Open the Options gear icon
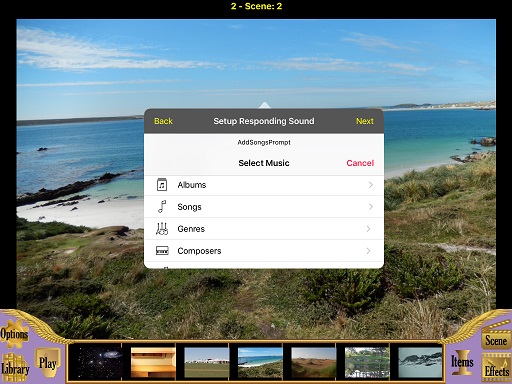Image resolution: width=512 pixels, height=384 pixels. pyautogui.click(x=14, y=334)
